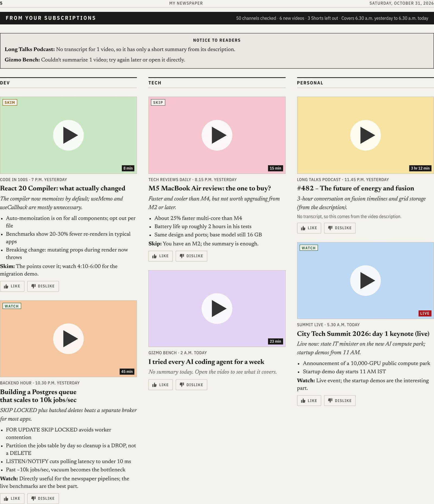Select the TECH section heading

coord(155,83)
